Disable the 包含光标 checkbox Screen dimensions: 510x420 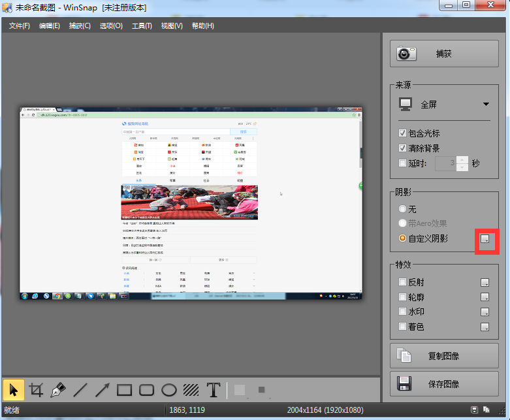[x=403, y=133]
